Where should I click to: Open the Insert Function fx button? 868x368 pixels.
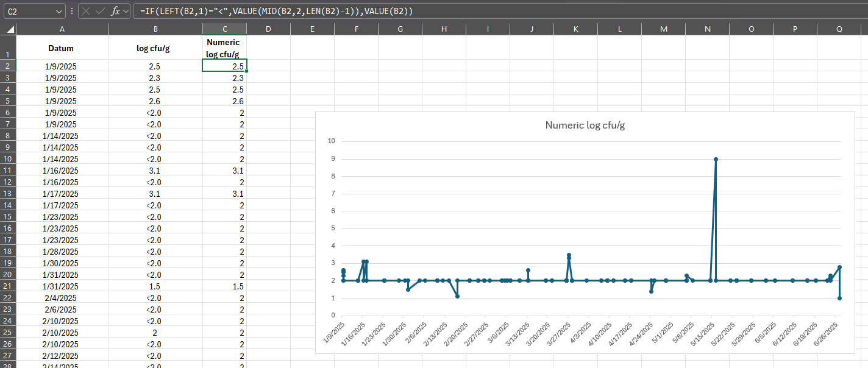[115, 12]
